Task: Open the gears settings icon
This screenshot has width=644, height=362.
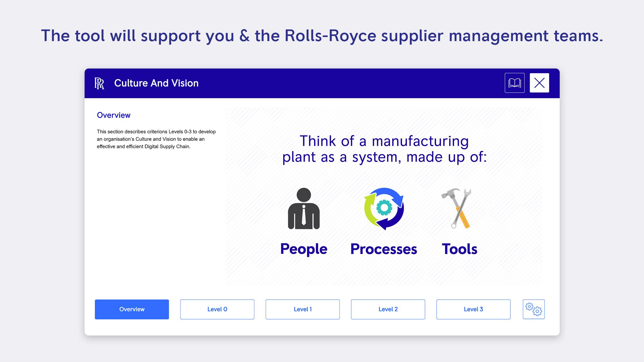Action: (x=533, y=309)
